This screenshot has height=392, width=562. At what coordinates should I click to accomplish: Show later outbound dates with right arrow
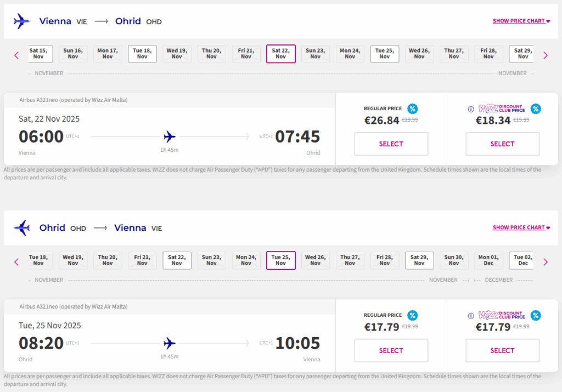545,55
